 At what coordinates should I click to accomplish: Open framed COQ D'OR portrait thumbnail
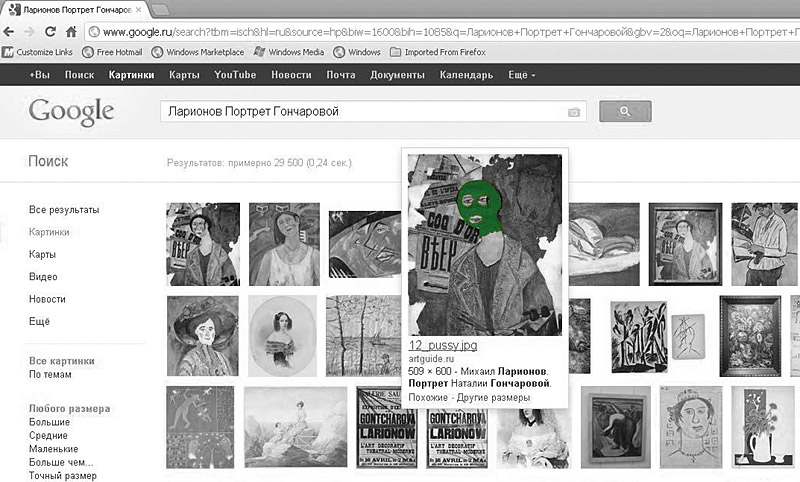(685, 244)
